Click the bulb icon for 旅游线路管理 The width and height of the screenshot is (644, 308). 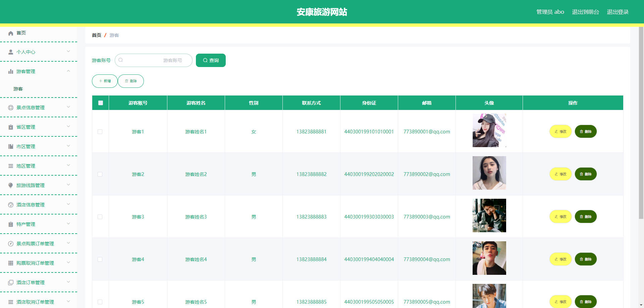[11, 185]
